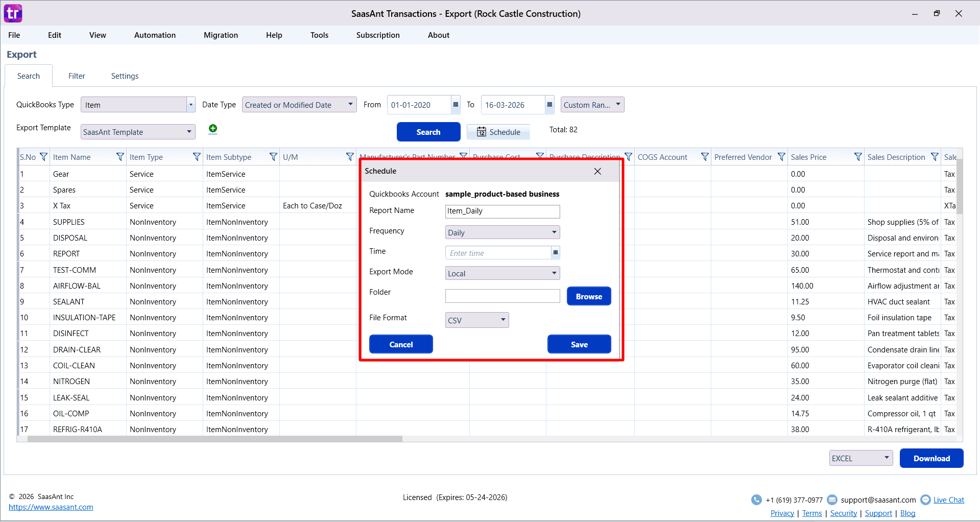The width and height of the screenshot is (980, 522).
Task: Open the Edit menu
Action: (55, 35)
